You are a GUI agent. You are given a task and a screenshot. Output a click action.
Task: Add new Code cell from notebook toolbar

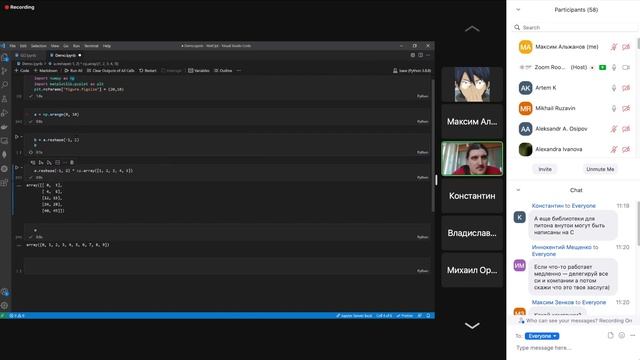22,71
